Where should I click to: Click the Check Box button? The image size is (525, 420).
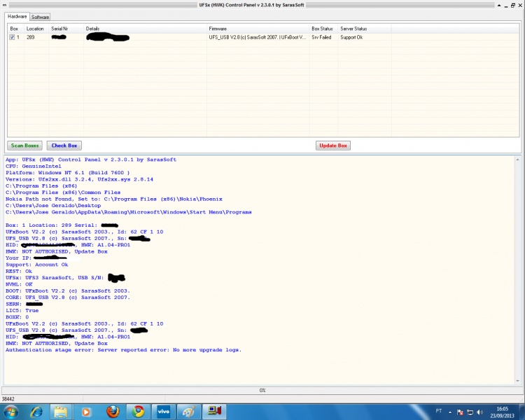click(64, 146)
